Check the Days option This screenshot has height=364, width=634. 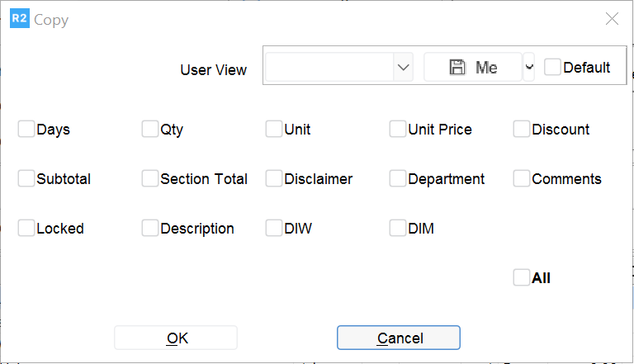[26, 130]
